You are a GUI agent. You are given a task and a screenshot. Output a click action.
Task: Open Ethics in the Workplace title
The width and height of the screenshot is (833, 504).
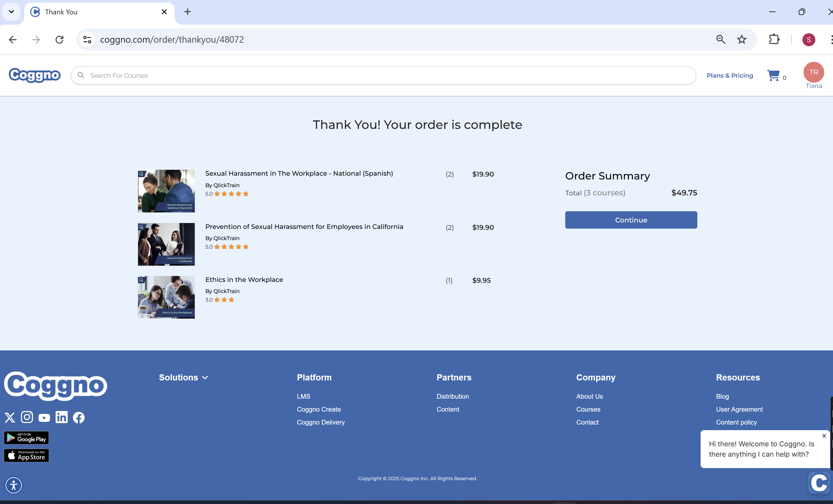point(244,280)
